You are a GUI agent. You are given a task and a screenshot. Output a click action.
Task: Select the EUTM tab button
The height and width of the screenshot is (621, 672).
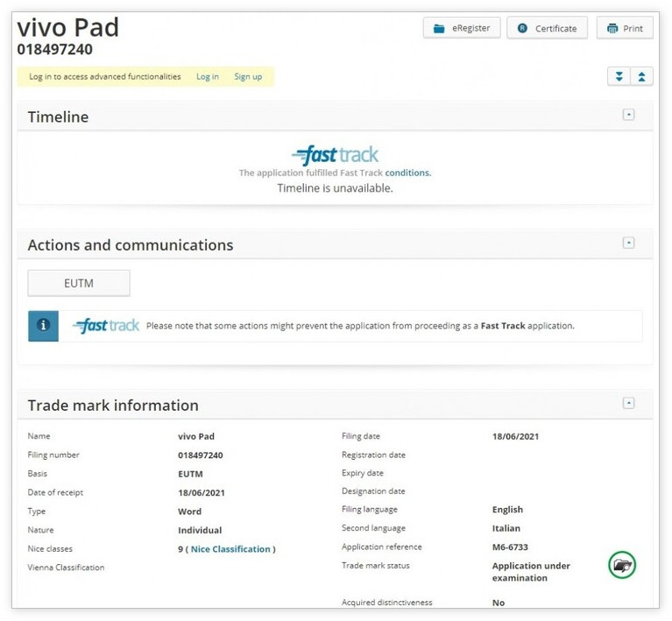79,283
